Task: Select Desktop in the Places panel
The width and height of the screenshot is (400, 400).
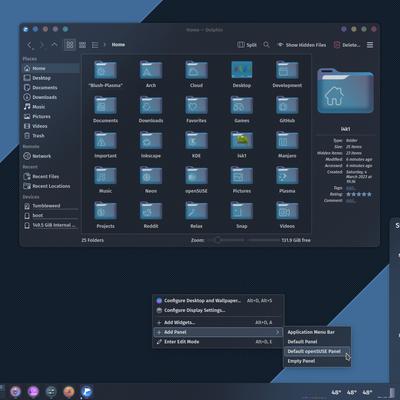Action: click(x=51, y=78)
